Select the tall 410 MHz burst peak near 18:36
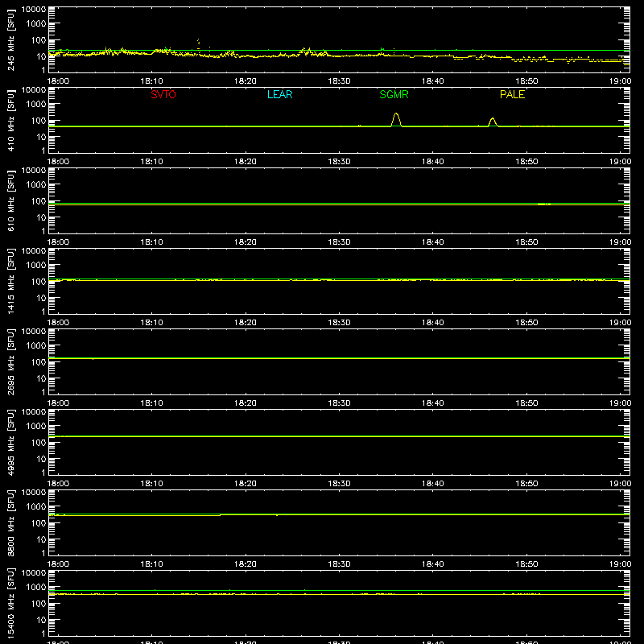 [396, 119]
